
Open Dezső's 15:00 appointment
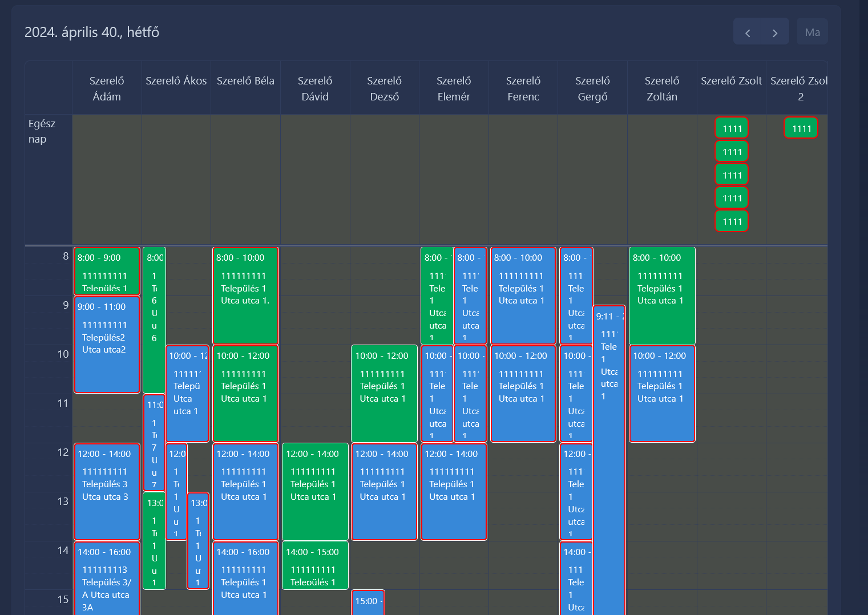click(x=368, y=602)
